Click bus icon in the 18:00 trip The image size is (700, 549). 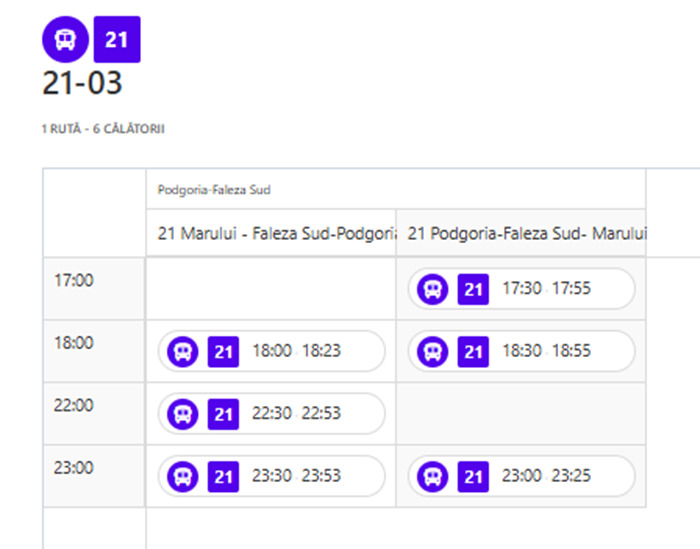pyautogui.click(x=183, y=351)
